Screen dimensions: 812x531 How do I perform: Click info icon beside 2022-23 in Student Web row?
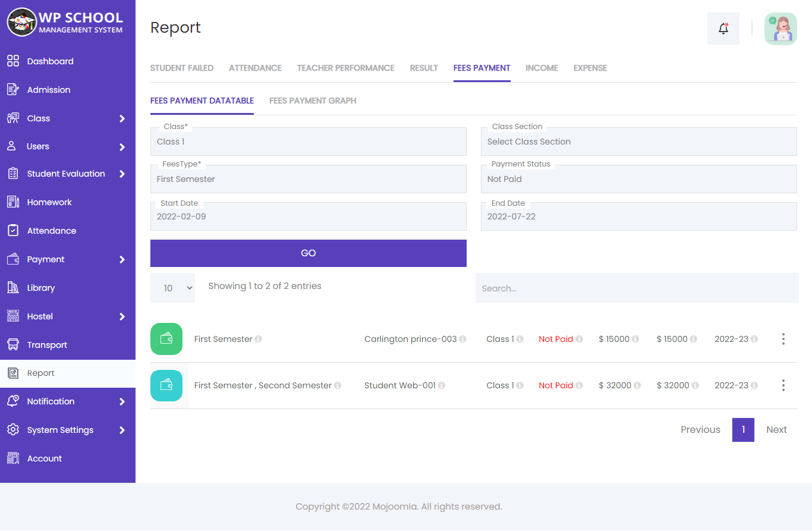tap(754, 385)
